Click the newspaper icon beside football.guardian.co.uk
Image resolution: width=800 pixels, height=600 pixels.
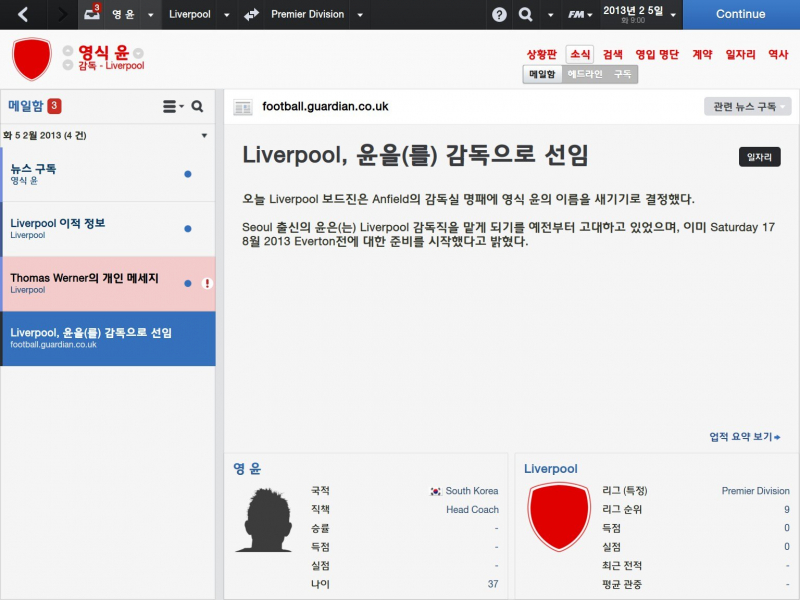(243, 107)
